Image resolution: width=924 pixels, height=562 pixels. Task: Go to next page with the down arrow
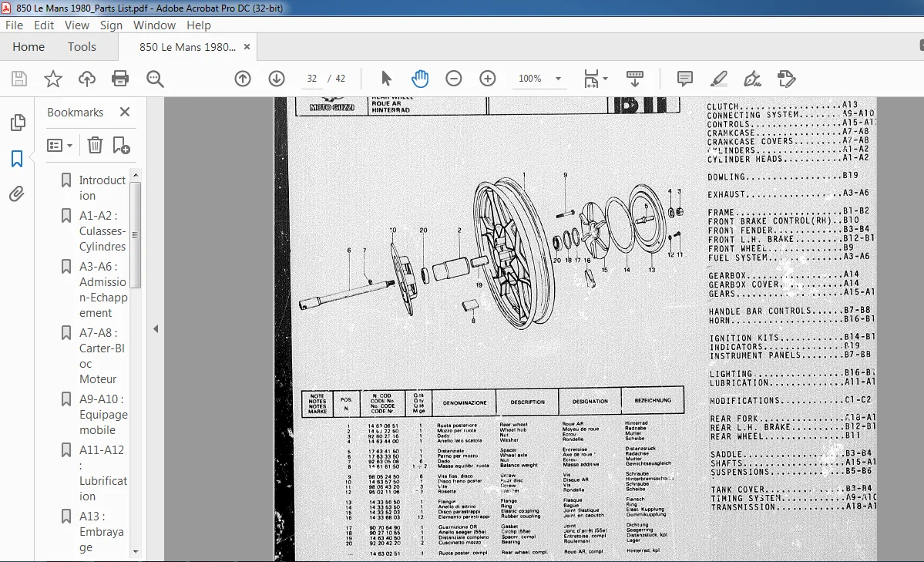[x=277, y=79]
